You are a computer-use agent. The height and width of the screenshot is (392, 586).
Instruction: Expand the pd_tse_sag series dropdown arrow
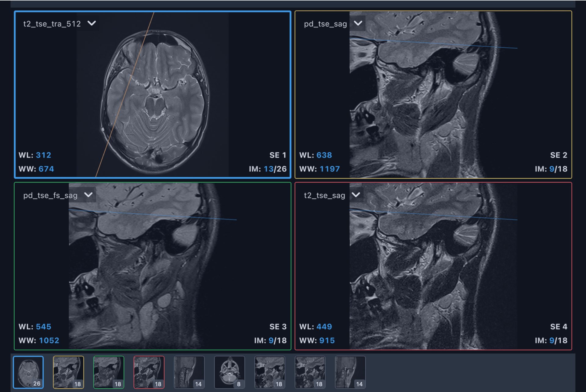coord(358,23)
